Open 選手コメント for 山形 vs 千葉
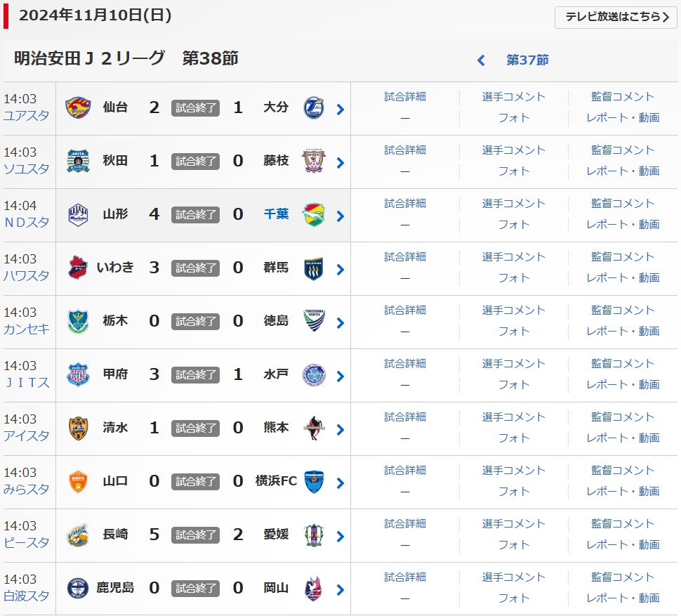 click(514, 204)
